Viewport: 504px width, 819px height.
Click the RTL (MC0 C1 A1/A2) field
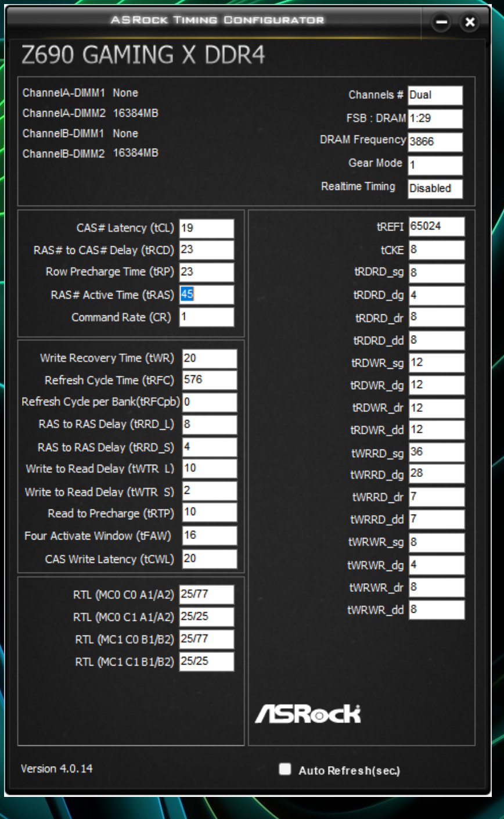click(207, 617)
